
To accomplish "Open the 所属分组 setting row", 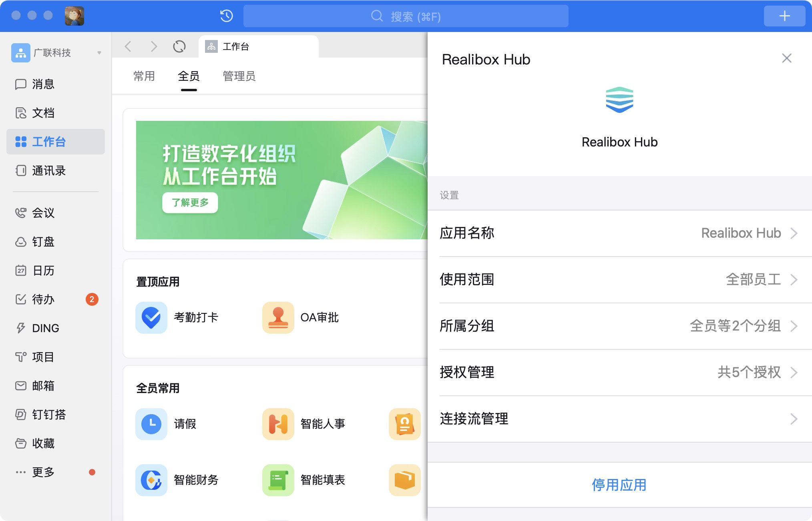I will (x=619, y=326).
